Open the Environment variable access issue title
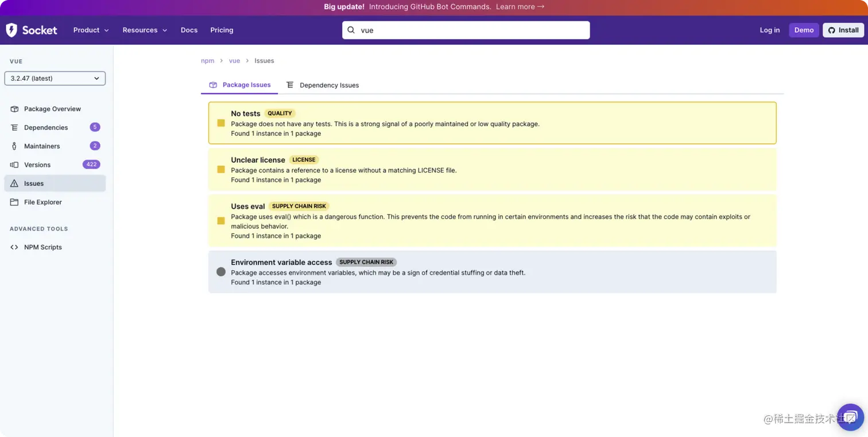 (281, 262)
